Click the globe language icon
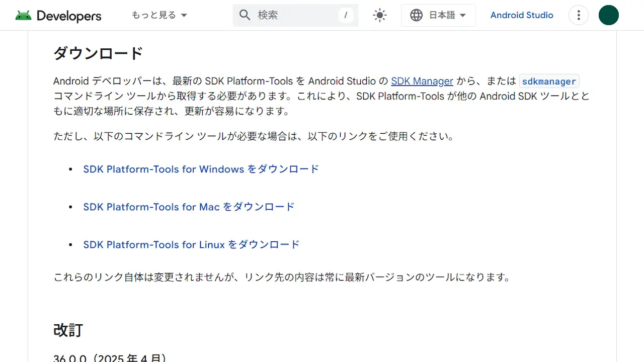Screen dimensions: 644x362 [x=416, y=15]
